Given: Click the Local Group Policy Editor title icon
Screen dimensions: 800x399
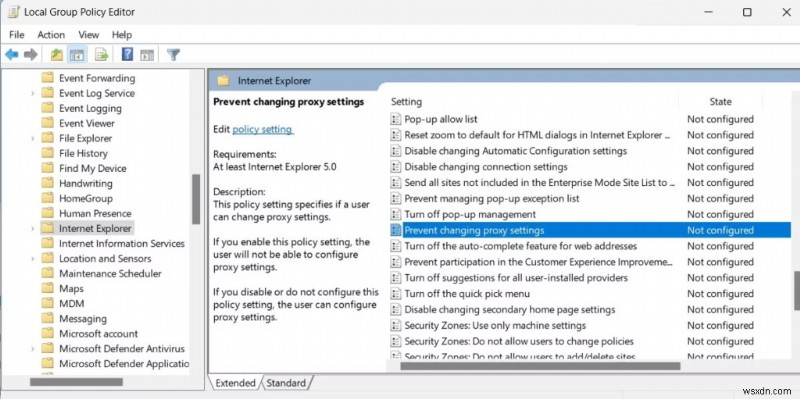Looking at the screenshot, I should (x=14, y=12).
